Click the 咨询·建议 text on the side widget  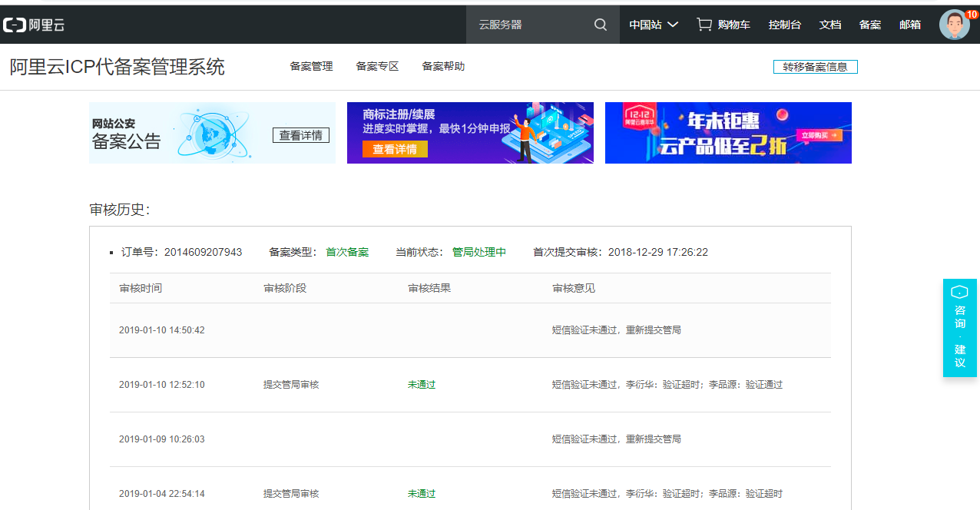tap(960, 336)
